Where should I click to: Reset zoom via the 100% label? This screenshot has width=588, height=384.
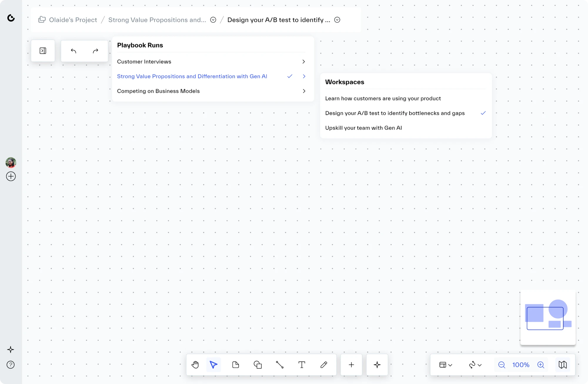pyautogui.click(x=521, y=365)
